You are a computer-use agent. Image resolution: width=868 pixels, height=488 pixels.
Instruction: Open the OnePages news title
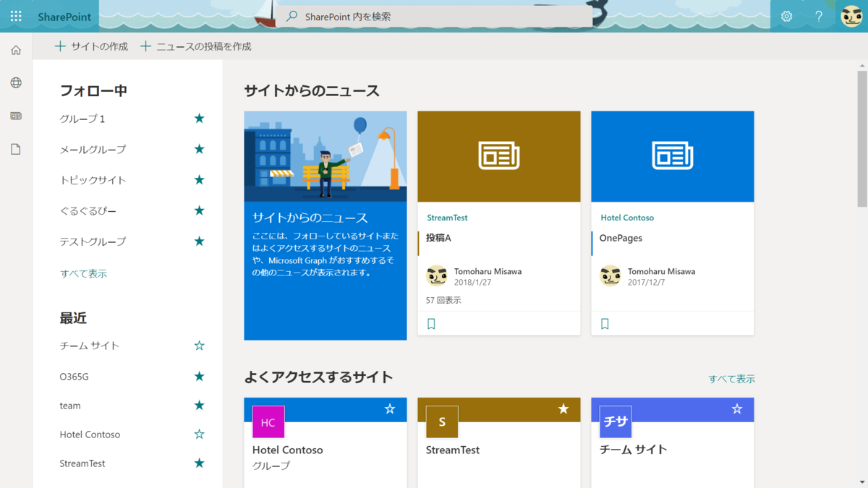pos(621,238)
